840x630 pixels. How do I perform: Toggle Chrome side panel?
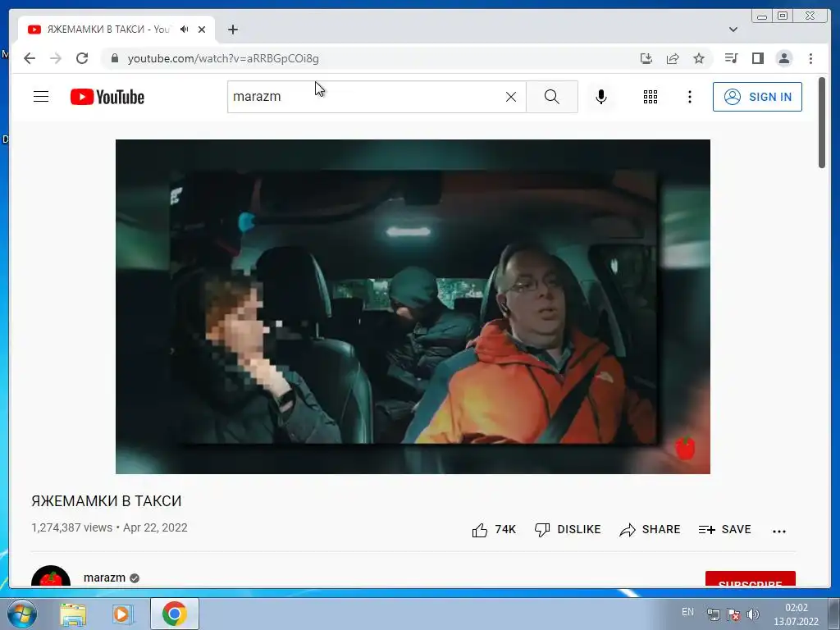pos(757,58)
